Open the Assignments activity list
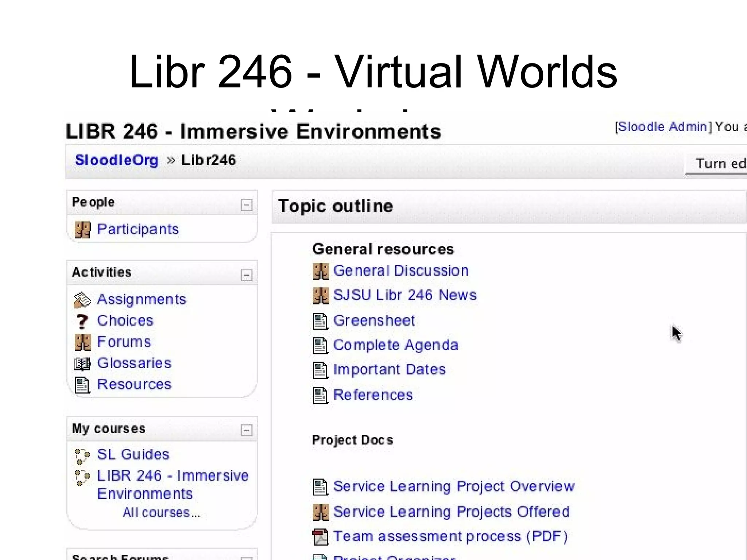The height and width of the screenshot is (560, 747). tap(142, 300)
